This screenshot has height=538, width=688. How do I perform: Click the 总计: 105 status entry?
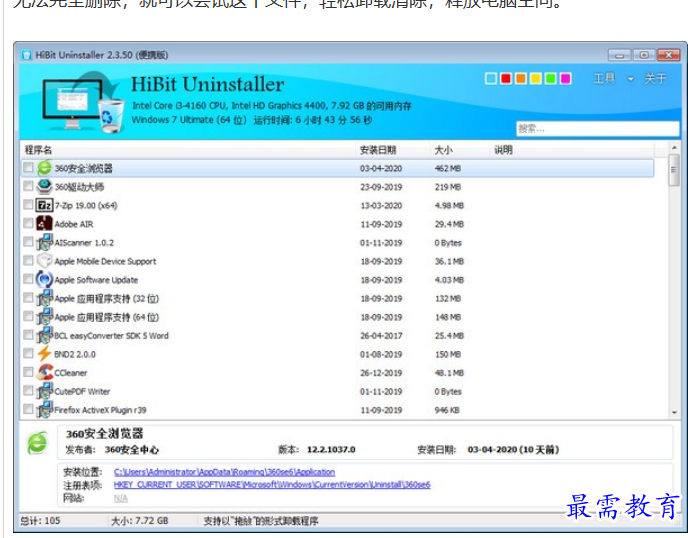point(40,521)
